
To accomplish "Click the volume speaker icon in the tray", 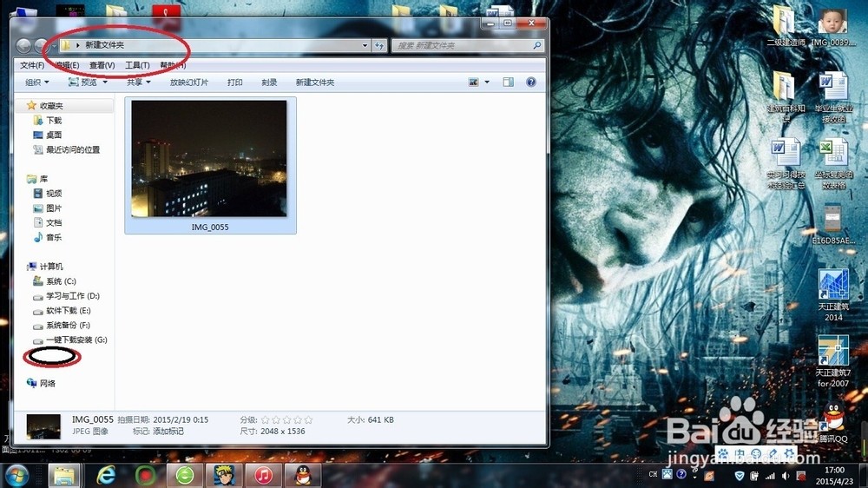I will pos(785,476).
